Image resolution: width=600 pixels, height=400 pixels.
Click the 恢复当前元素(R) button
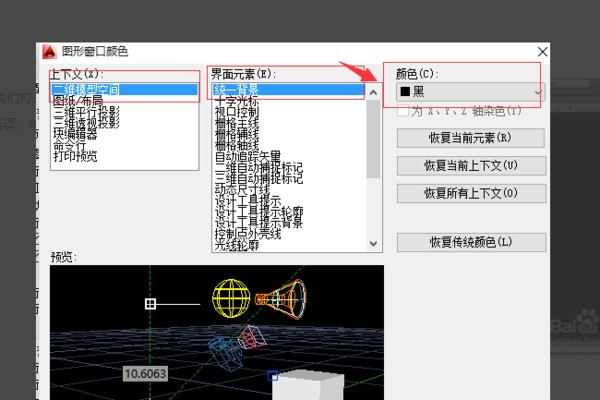(471, 137)
